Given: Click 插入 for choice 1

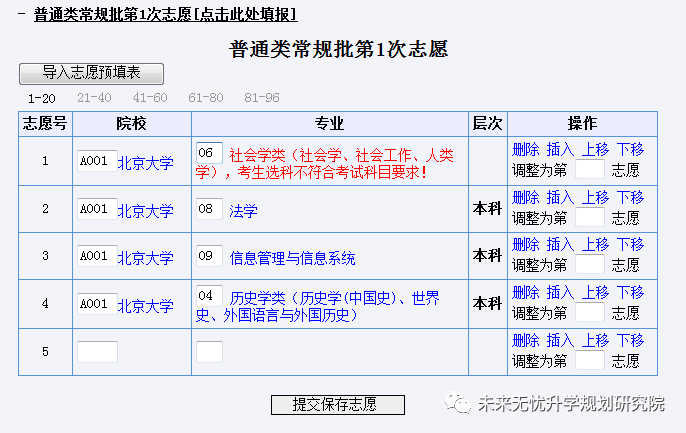Looking at the screenshot, I should point(560,150).
